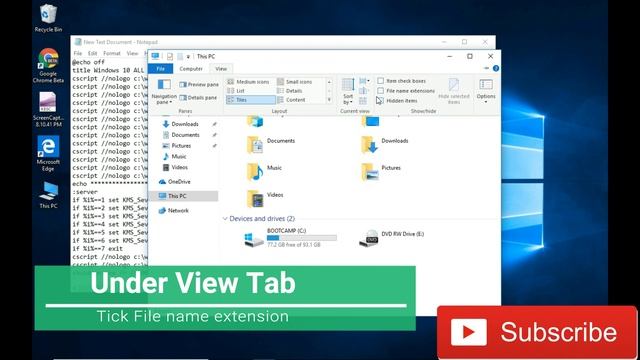This screenshot has height=360, width=640.
Task: Open Sort by menu
Action: [348, 91]
